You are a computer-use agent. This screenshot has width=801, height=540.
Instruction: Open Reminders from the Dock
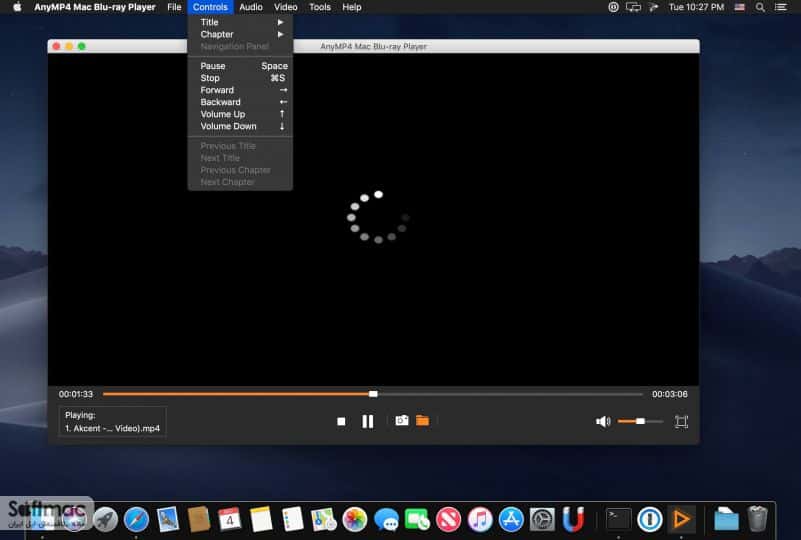click(293, 520)
